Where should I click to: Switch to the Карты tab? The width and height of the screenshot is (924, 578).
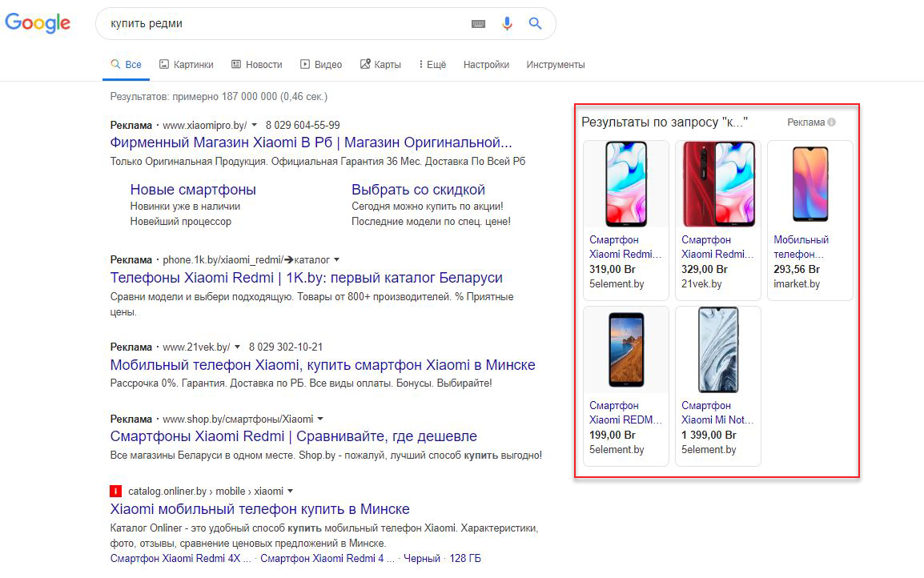tap(380, 65)
